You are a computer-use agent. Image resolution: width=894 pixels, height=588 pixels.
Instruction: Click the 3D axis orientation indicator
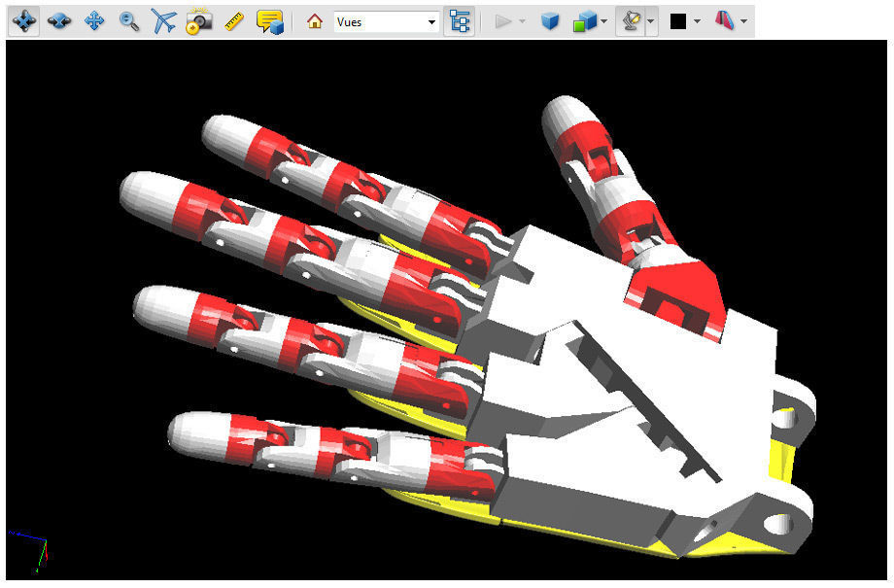click(x=28, y=551)
